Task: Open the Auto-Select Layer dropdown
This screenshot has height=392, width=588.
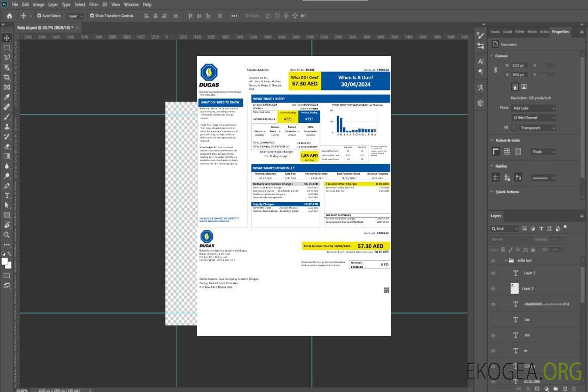Action: click(75, 16)
